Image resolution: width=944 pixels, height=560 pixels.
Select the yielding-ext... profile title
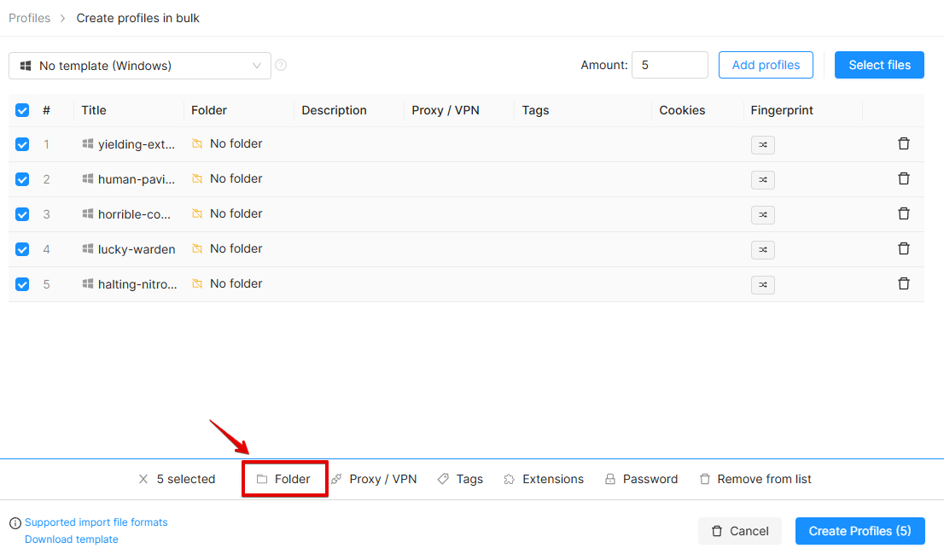point(137,144)
